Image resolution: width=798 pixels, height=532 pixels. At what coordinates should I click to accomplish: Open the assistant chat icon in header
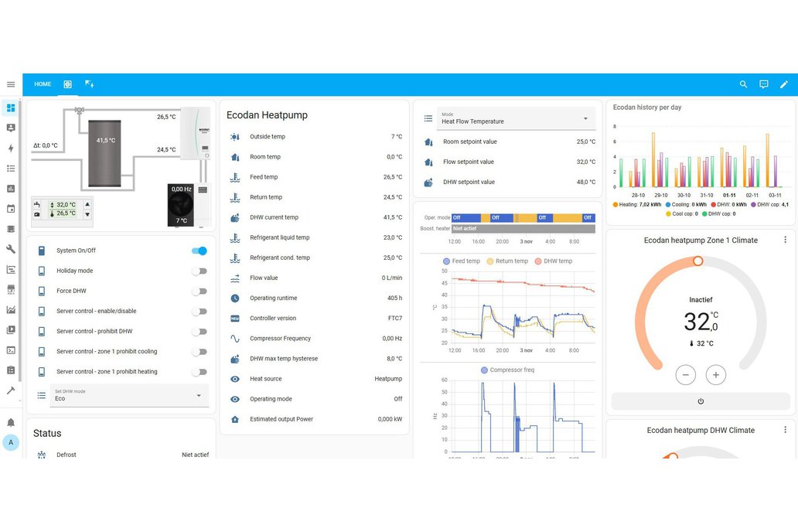[x=763, y=84]
